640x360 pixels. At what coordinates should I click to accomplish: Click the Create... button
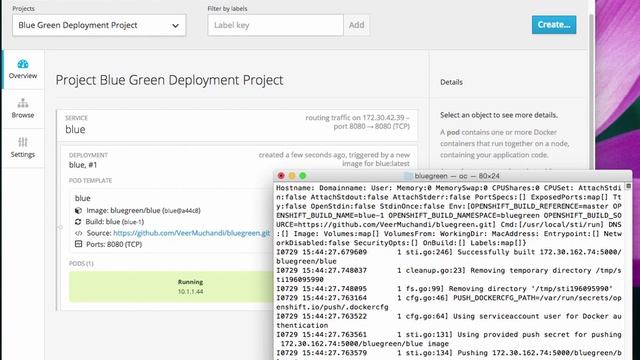554,25
